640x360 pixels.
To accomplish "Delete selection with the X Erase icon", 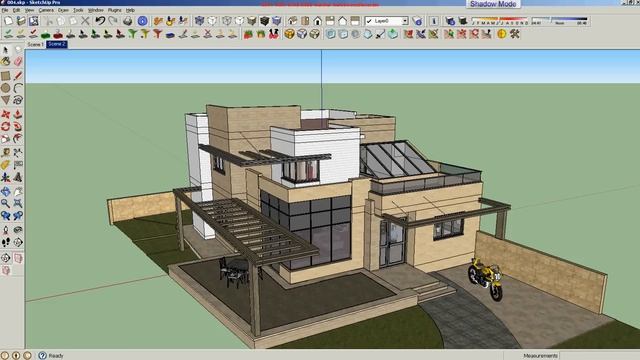I will coord(85,20).
